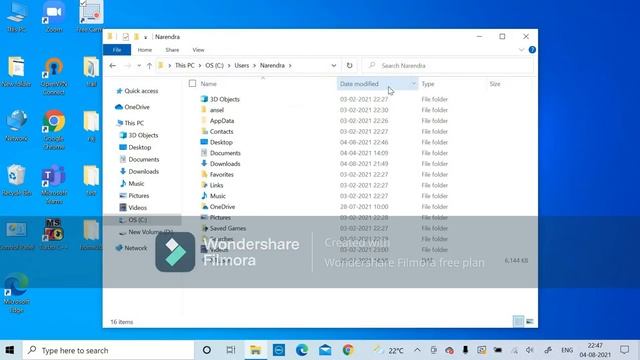Open Explorer help question mark icon
640x360 pixels.
532,50
